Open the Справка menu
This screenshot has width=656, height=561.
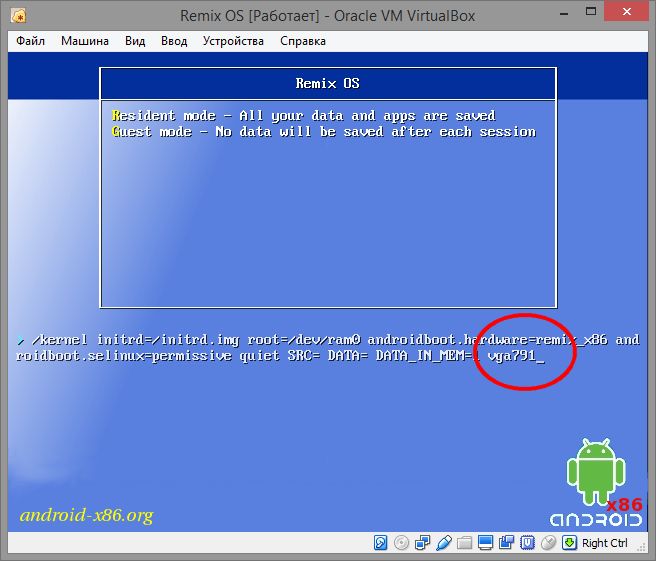click(302, 41)
